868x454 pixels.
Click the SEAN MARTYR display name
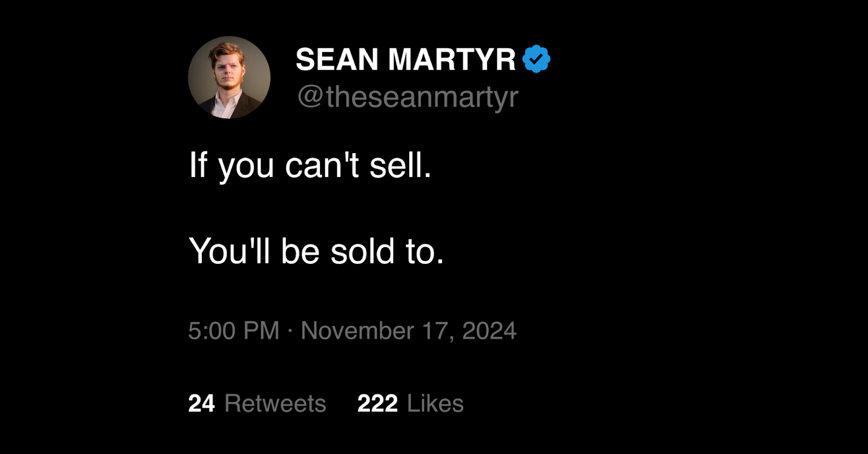pyautogui.click(x=406, y=59)
